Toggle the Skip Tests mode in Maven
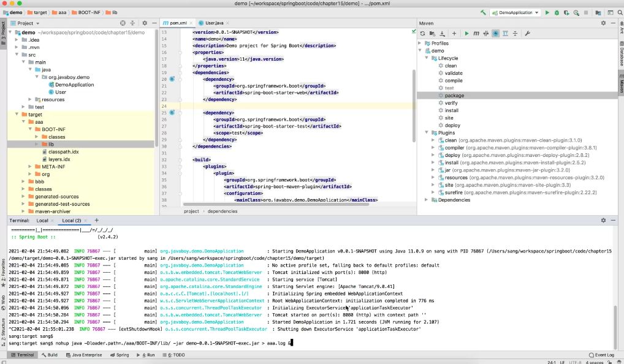The image size is (624, 364). coord(495,33)
